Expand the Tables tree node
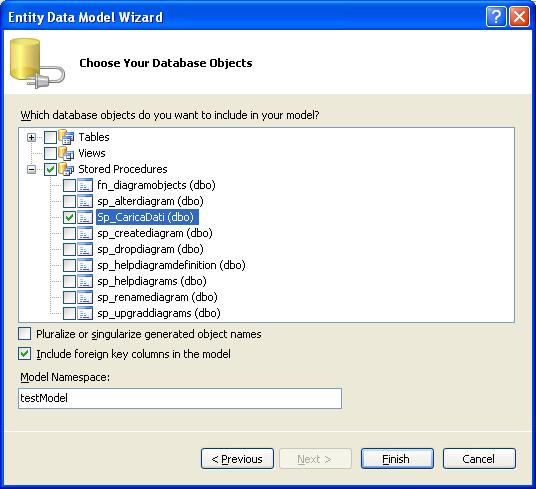The image size is (536, 489). click(x=31, y=137)
